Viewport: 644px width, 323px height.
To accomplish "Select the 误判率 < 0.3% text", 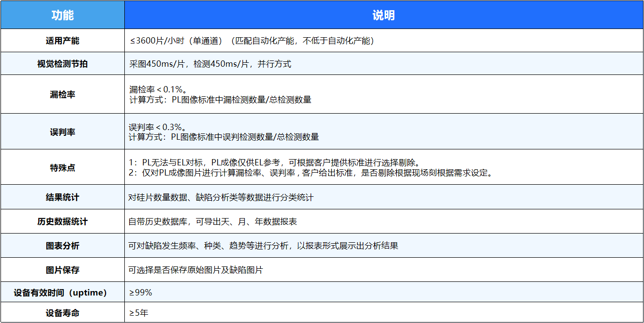I will click(x=155, y=127).
